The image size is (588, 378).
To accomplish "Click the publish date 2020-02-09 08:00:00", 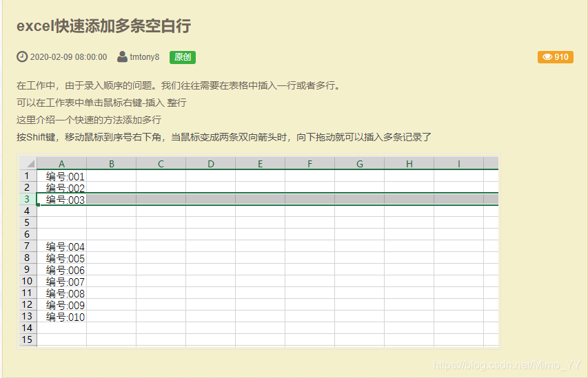I will click(69, 57).
